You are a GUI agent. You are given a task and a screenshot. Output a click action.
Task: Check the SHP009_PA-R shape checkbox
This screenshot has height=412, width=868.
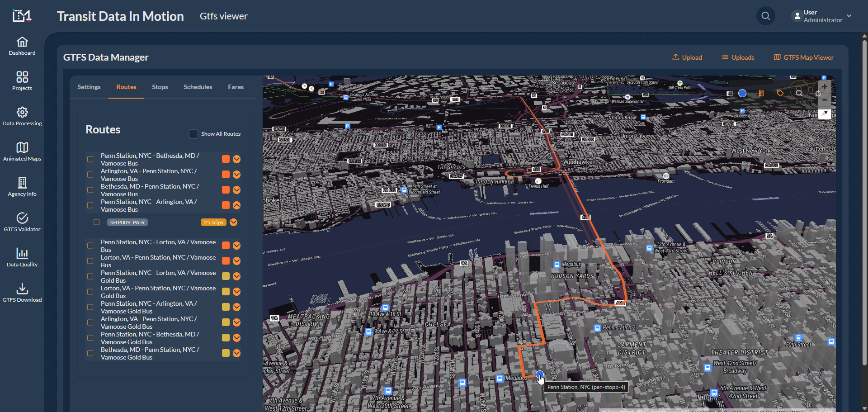96,222
